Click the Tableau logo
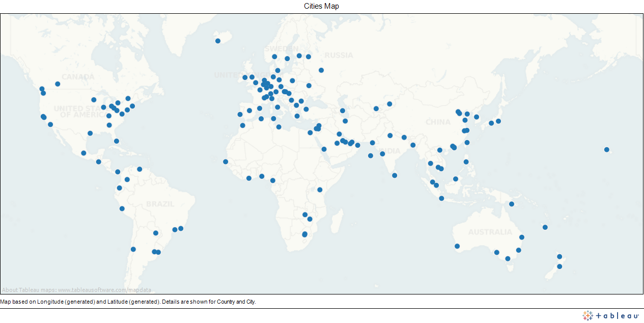 point(611,315)
